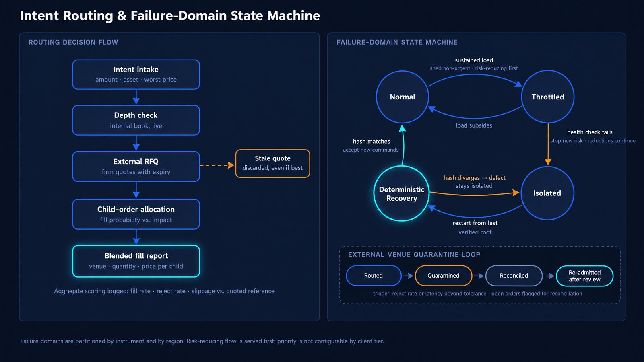The height and width of the screenshot is (362, 644).
Task: Click 'EXTERNAL VENUE QUARANTINE LOOP' heading
Action: [x=414, y=255]
